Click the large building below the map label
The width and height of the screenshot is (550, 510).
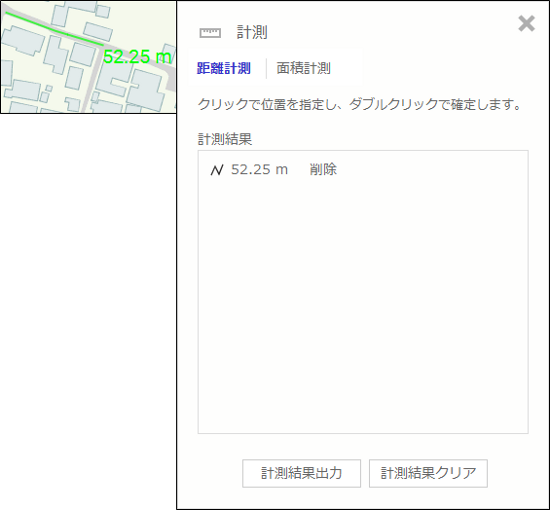click(x=147, y=89)
